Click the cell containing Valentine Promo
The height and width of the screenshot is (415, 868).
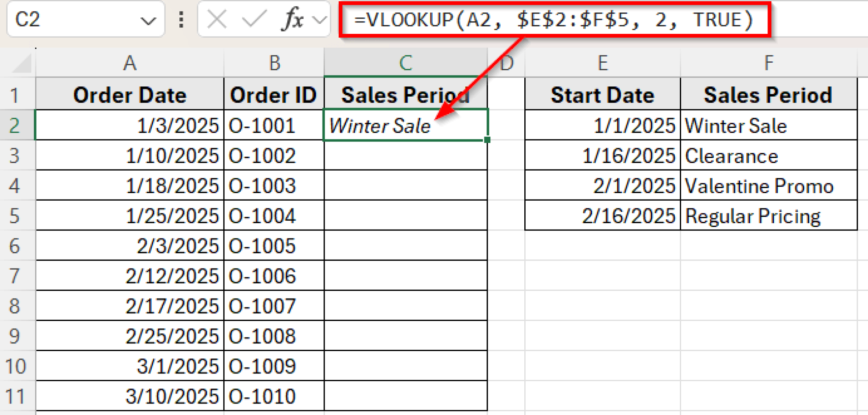coord(769,185)
